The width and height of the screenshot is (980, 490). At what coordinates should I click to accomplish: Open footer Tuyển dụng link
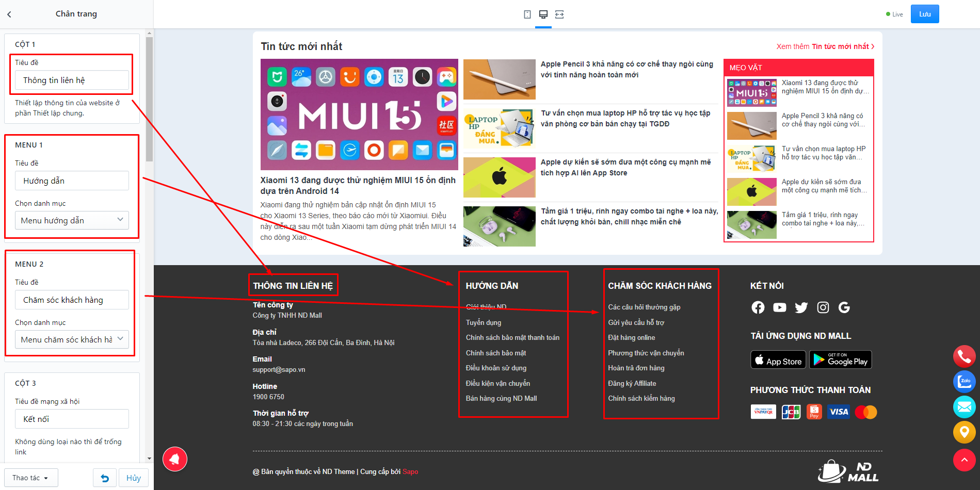pos(484,322)
